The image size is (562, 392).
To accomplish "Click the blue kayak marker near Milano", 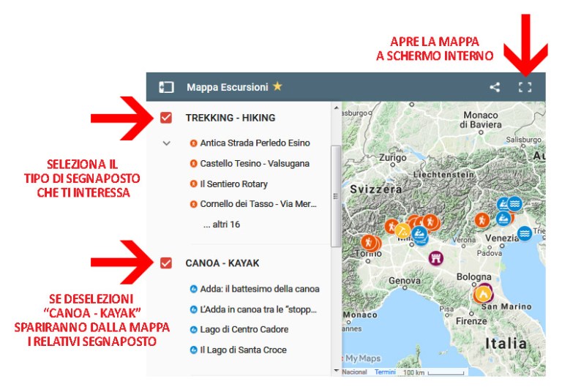I will 419,234.
